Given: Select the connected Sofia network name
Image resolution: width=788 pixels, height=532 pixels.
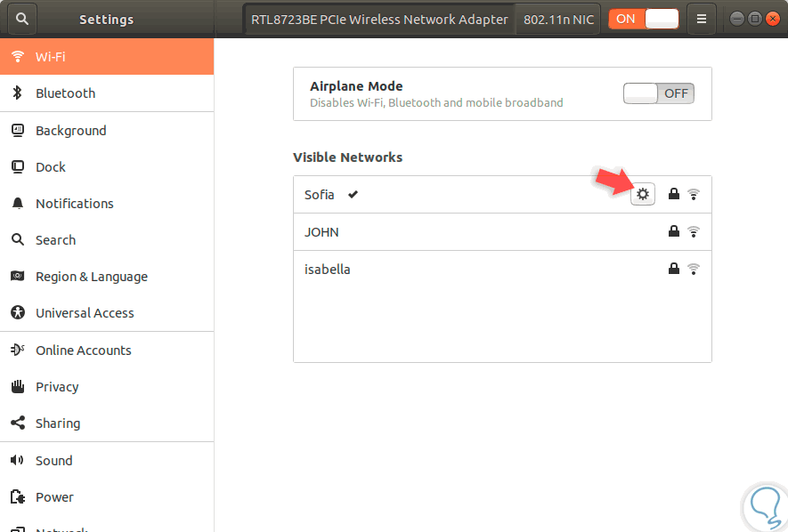Looking at the screenshot, I should [x=319, y=195].
